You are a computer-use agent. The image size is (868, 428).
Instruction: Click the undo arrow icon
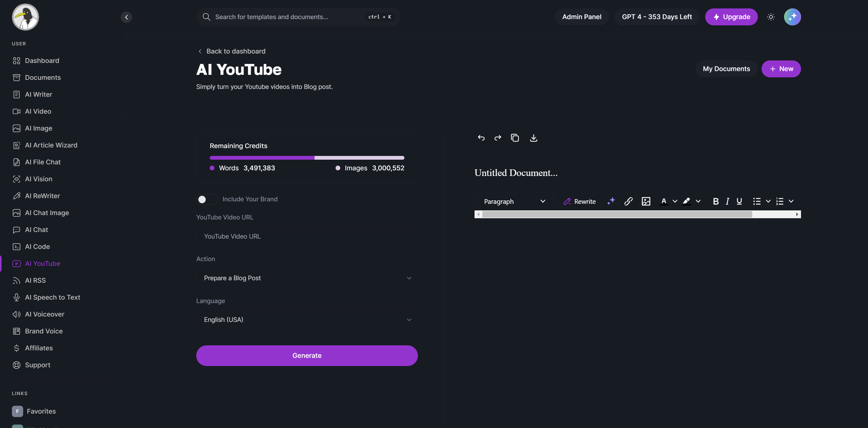[x=481, y=138]
